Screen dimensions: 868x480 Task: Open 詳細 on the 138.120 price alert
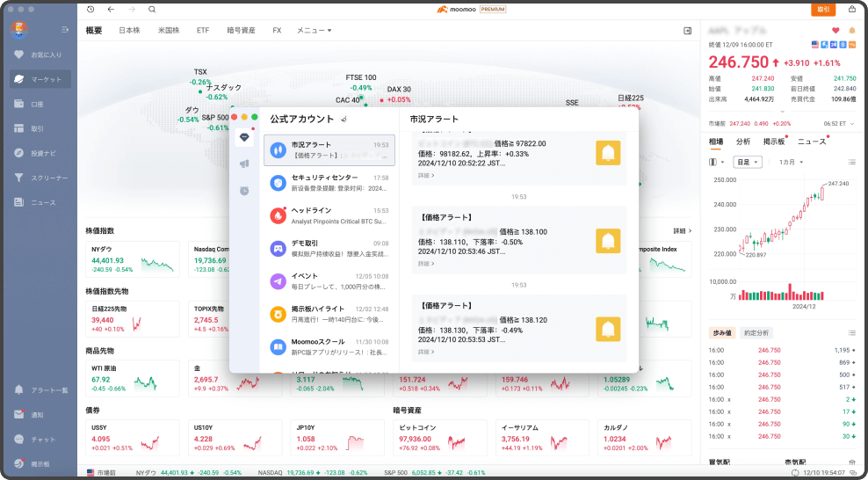coord(426,352)
